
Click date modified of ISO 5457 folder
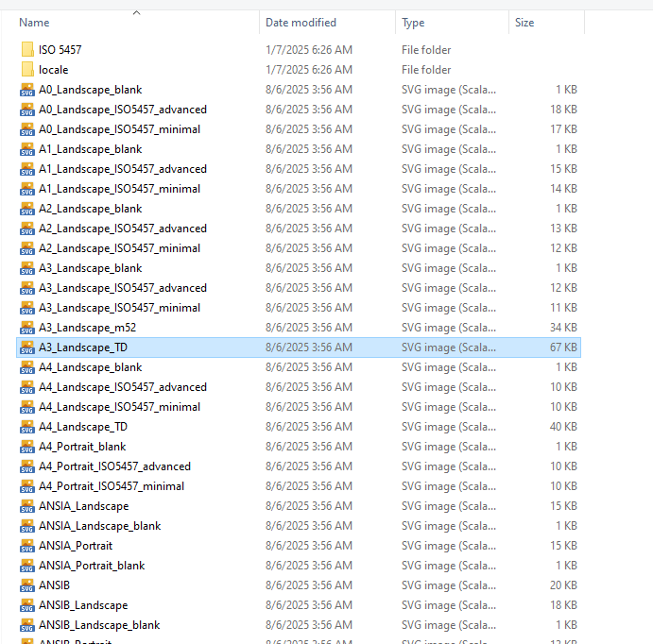[x=309, y=50]
